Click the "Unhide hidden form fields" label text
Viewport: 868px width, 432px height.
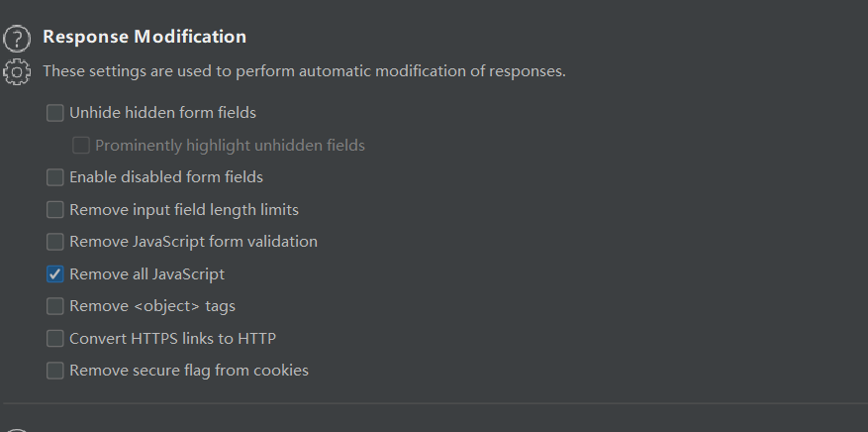162,113
